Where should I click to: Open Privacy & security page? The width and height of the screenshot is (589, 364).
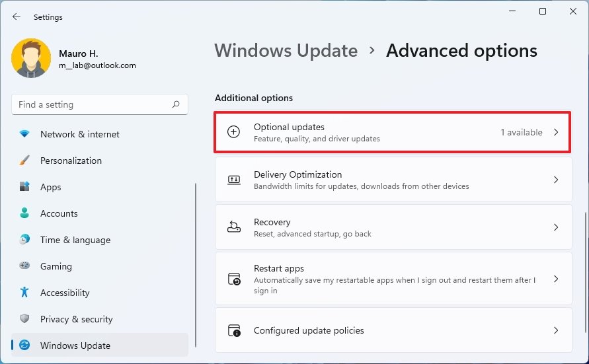coord(100,319)
